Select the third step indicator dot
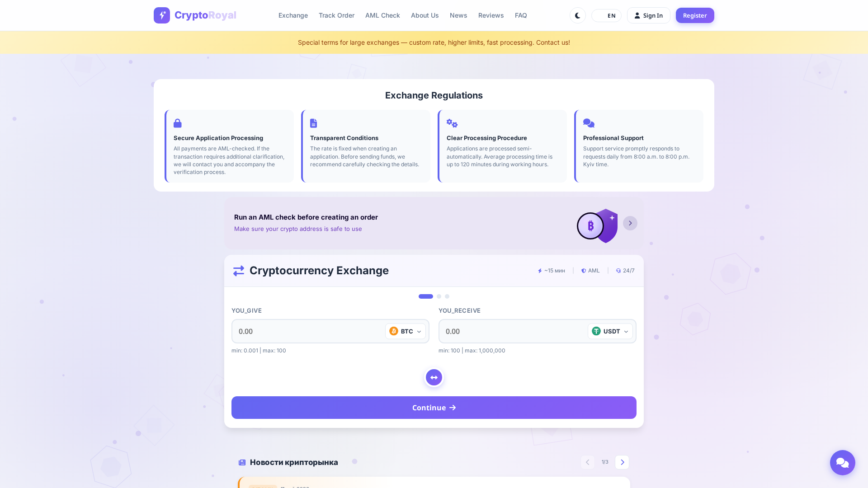 coord(447,296)
